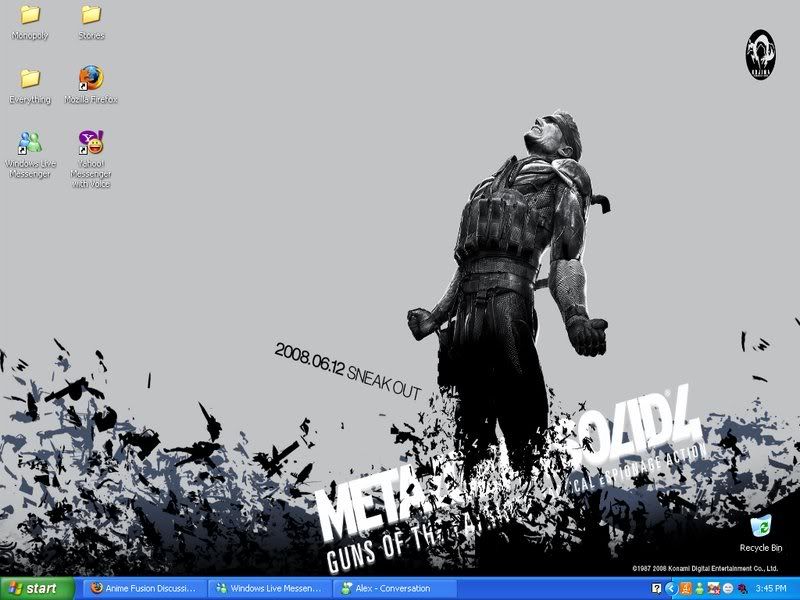This screenshot has width=800, height=600.
Task: Click the Yahoo Messenger smiley tray icon
Action: 727,587
